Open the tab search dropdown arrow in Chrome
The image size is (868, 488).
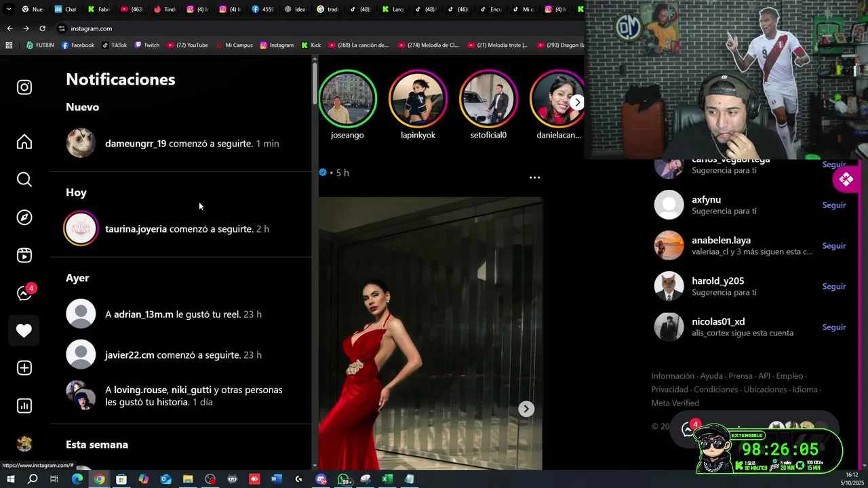click(9, 9)
